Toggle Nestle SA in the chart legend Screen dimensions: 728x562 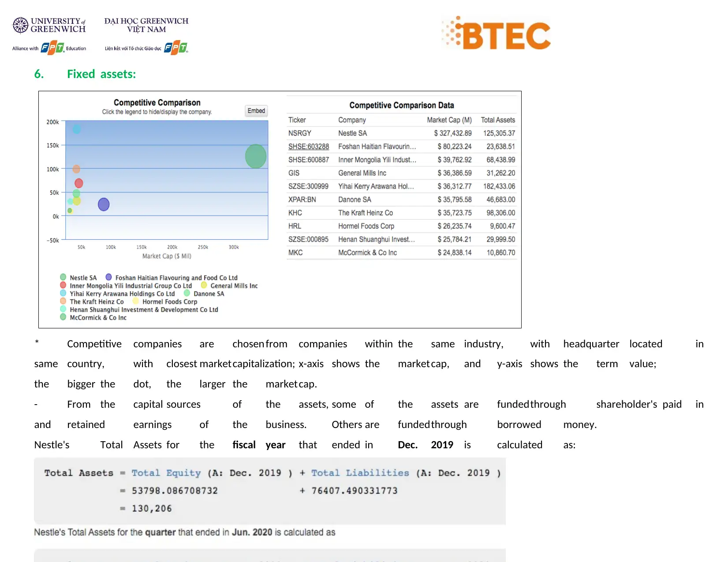click(x=78, y=278)
